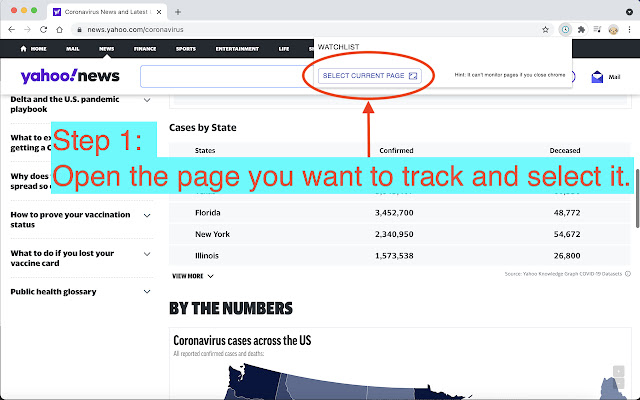Bookmark this page with the star icon
Image resolution: width=640 pixels, height=400 pixels.
[x=545, y=29]
